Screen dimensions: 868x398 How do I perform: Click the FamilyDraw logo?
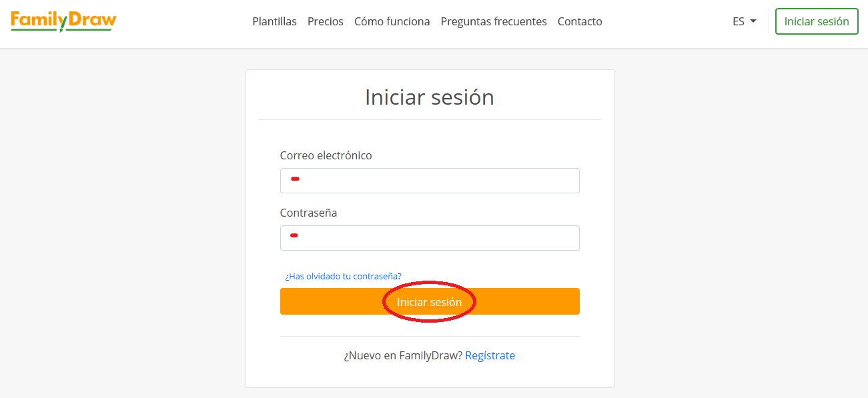coord(63,21)
